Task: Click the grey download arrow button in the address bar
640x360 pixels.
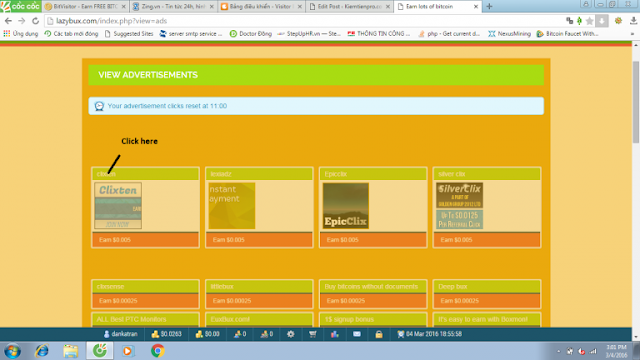Action: (x=602, y=21)
